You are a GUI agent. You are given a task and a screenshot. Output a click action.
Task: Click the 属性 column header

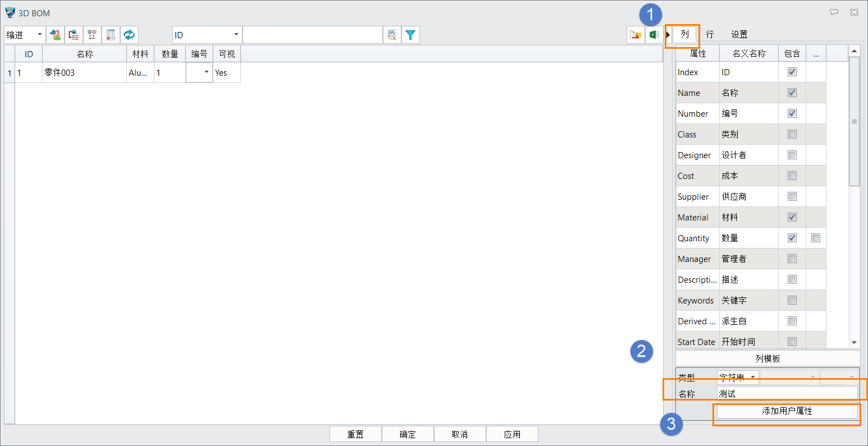tap(698, 53)
